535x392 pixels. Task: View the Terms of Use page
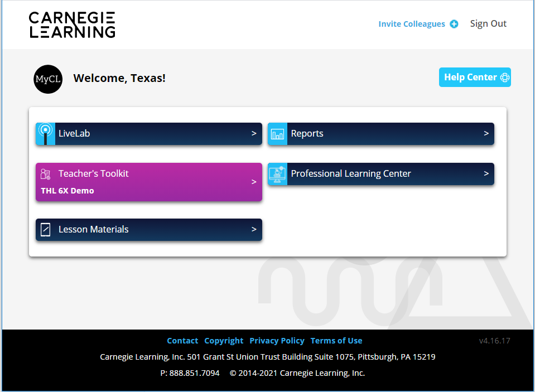336,340
